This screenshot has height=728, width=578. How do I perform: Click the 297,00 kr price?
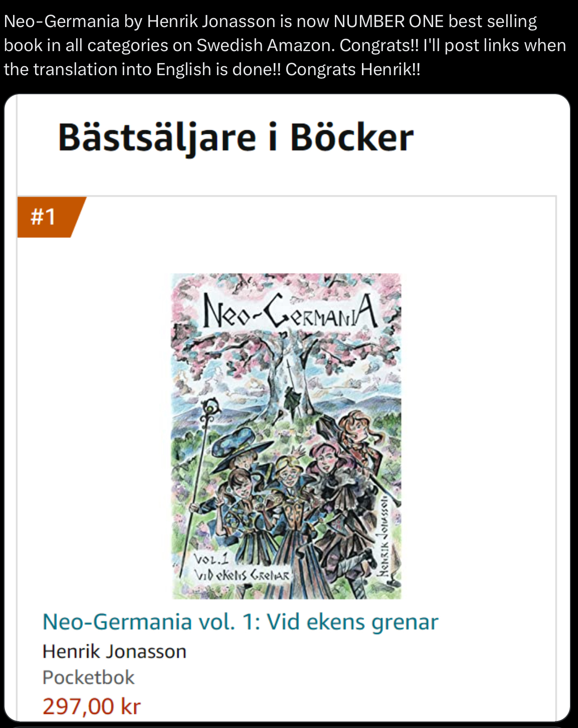(92, 706)
